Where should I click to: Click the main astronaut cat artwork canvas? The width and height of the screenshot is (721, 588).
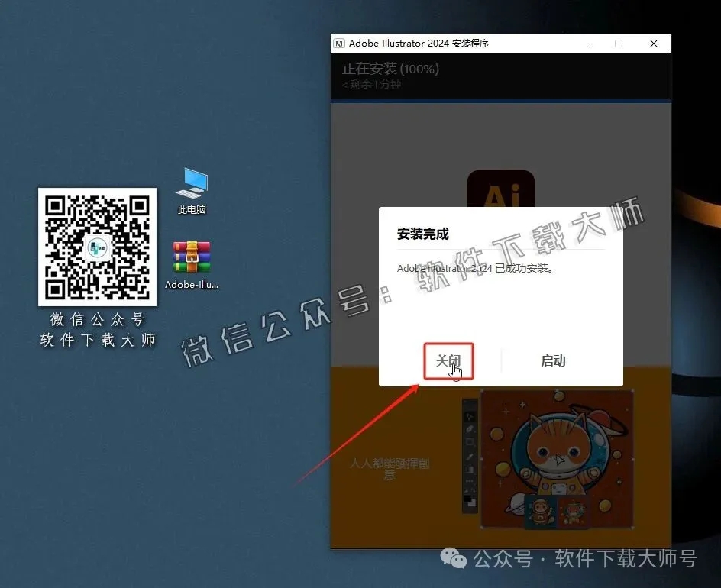point(558,454)
